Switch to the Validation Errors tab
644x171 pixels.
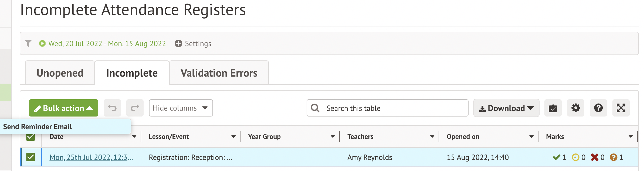point(219,73)
